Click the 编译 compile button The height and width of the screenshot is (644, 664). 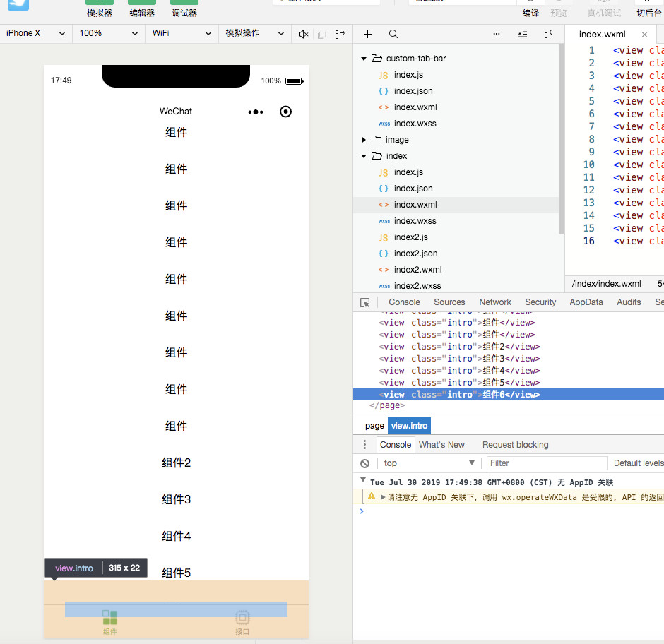530,13
